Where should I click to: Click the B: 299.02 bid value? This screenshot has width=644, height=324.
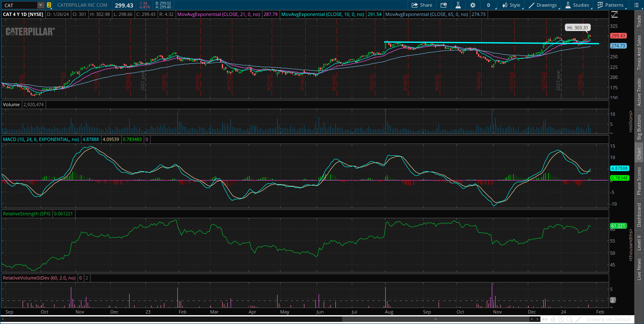163,3
